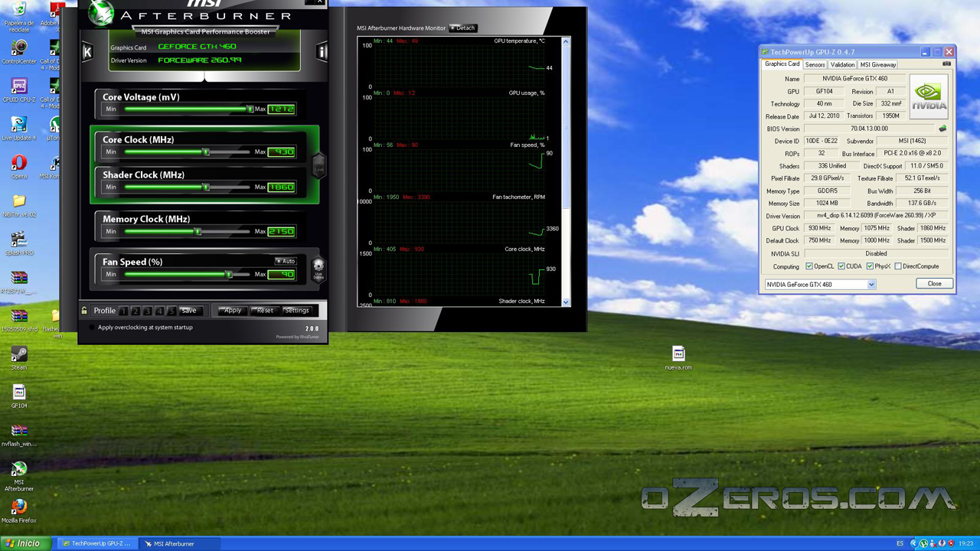This screenshot has height=551, width=980.
Task: Switch to the Sensors tab in GPU-Z
Action: pyautogui.click(x=815, y=64)
